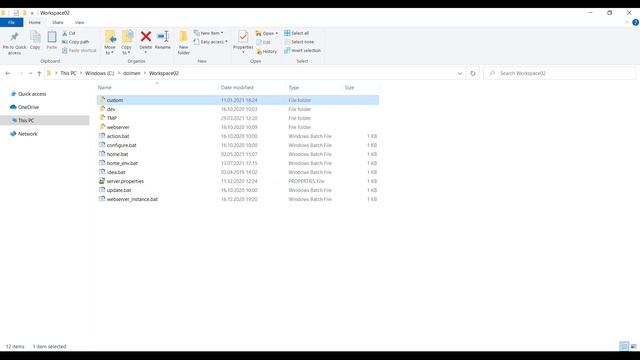
Task: Click History in Open group
Action: pos(267,51)
